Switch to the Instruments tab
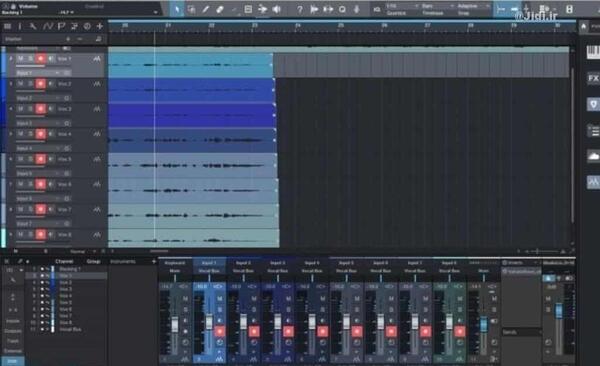 (123, 261)
